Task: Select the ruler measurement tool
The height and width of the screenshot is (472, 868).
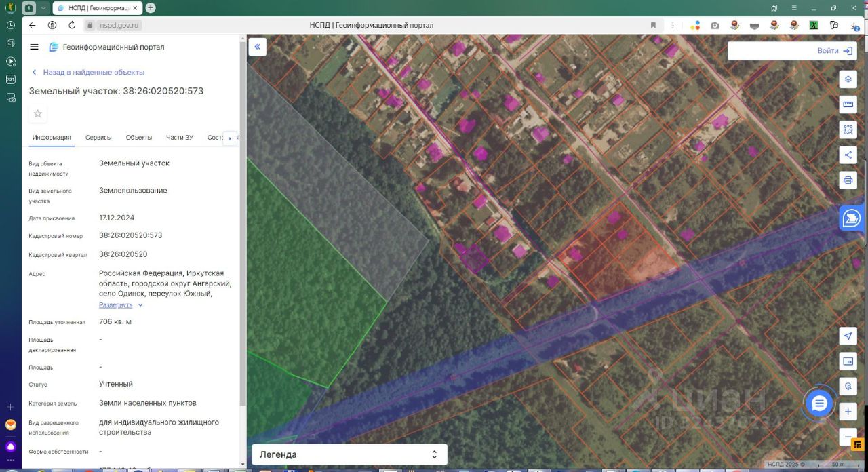Action: (x=847, y=104)
